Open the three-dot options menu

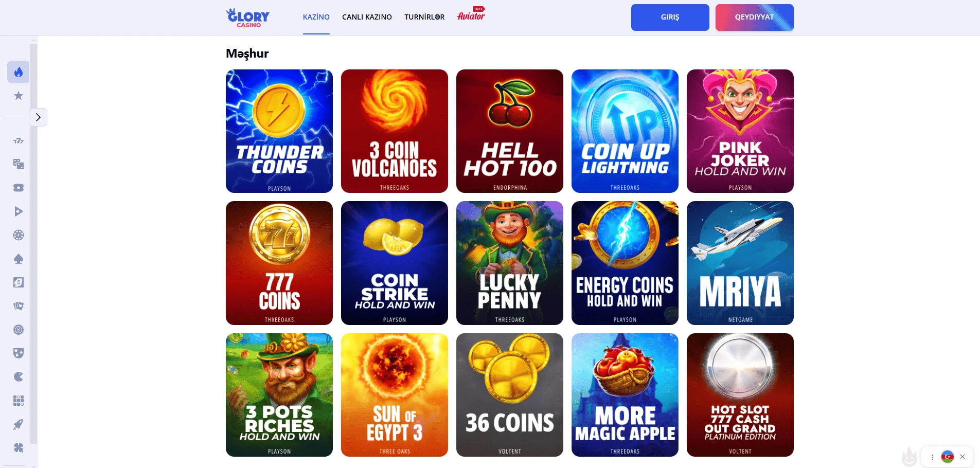click(932, 457)
